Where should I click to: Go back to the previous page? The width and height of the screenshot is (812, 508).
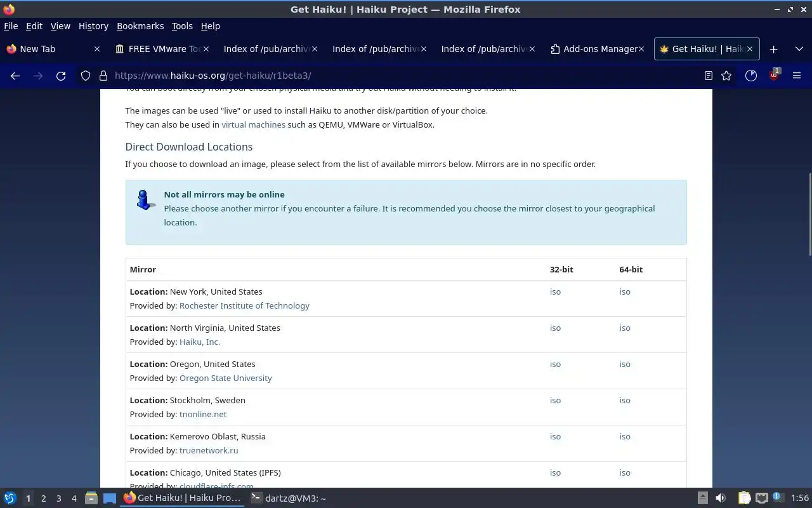[15, 76]
